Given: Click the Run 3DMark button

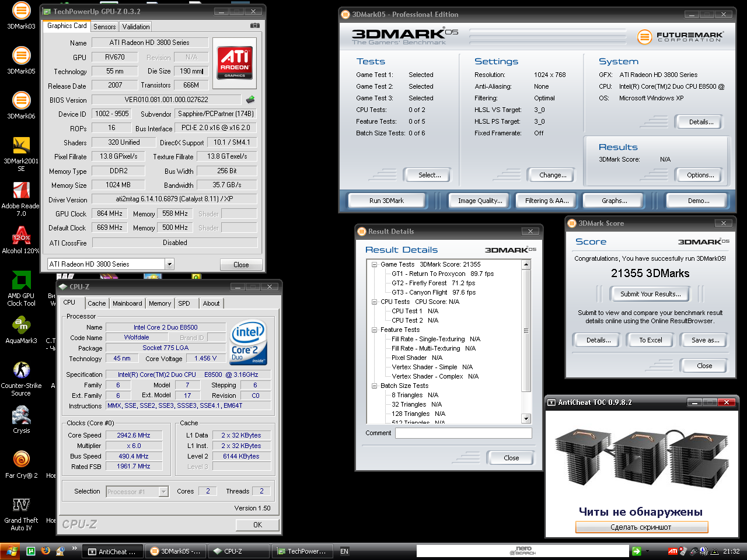Looking at the screenshot, I should tap(386, 201).
